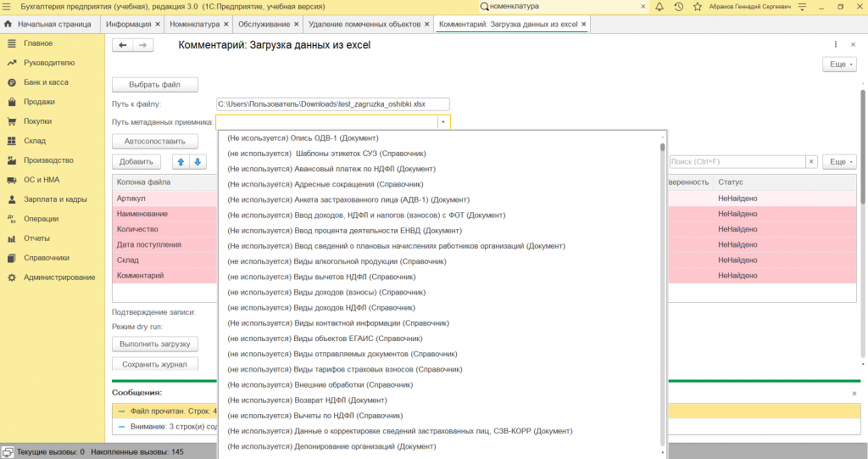
Task: Click Автосопоставить button
Action: point(155,142)
